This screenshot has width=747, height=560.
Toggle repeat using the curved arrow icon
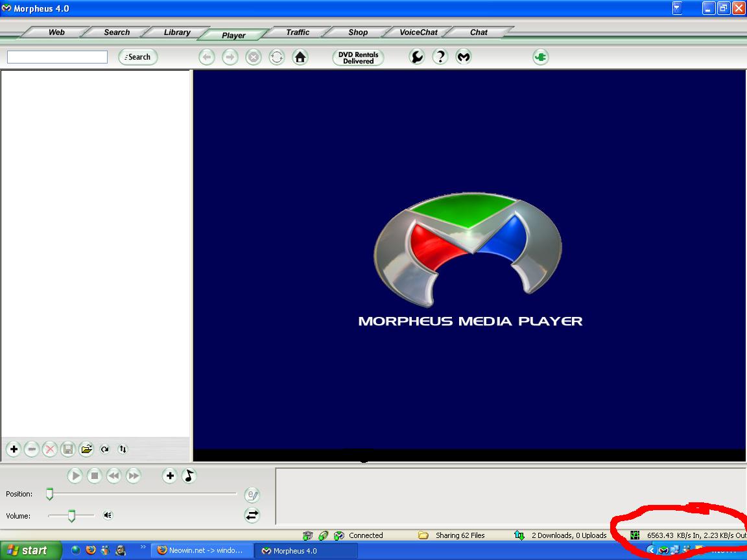click(104, 449)
